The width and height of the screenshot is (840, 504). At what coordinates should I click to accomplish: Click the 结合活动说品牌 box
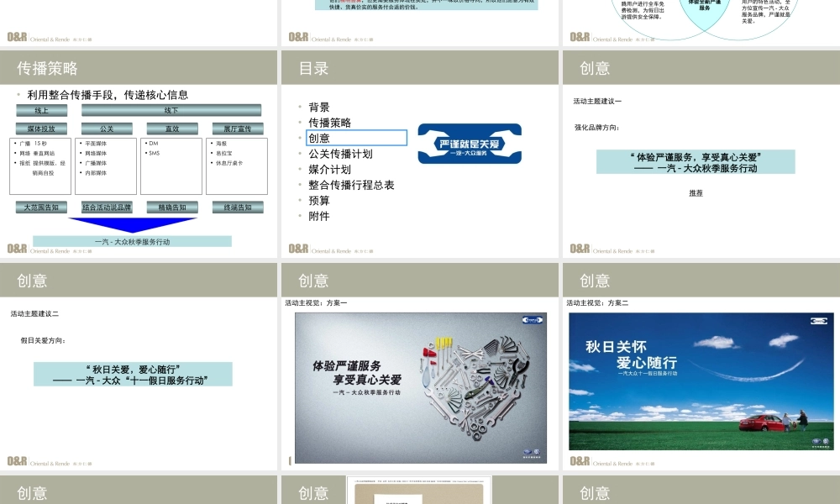coord(107,207)
